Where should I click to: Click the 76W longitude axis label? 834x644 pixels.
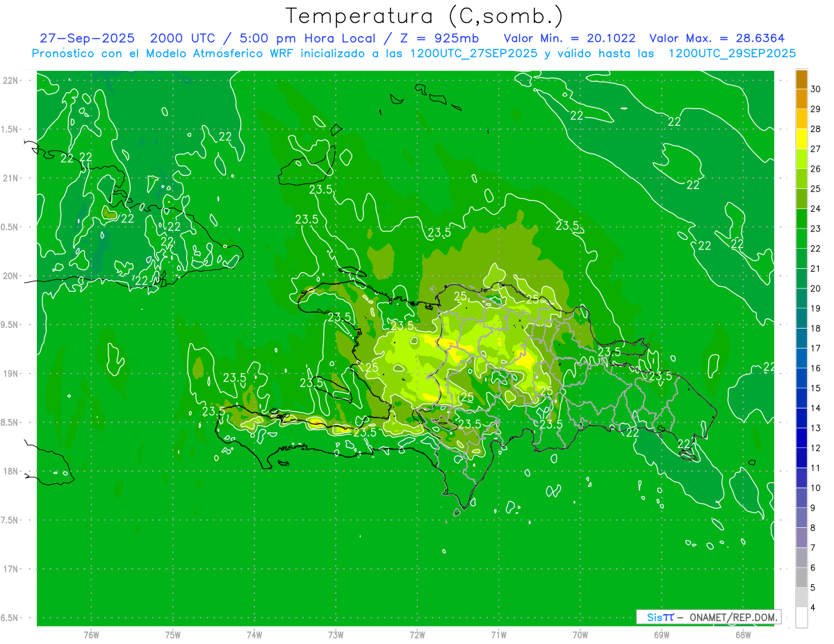(x=91, y=634)
